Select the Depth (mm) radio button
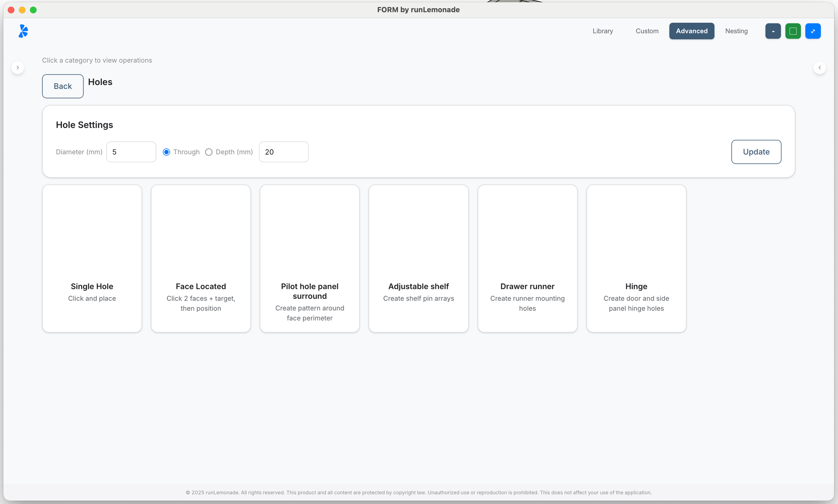This screenshot has height=504, width=838. click(x=209, y=152)
